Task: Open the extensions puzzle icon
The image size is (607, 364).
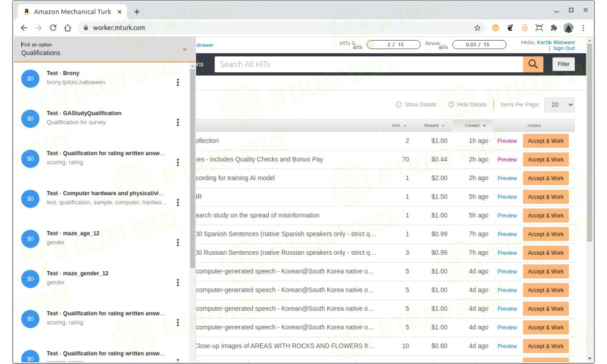Action: 554,28
